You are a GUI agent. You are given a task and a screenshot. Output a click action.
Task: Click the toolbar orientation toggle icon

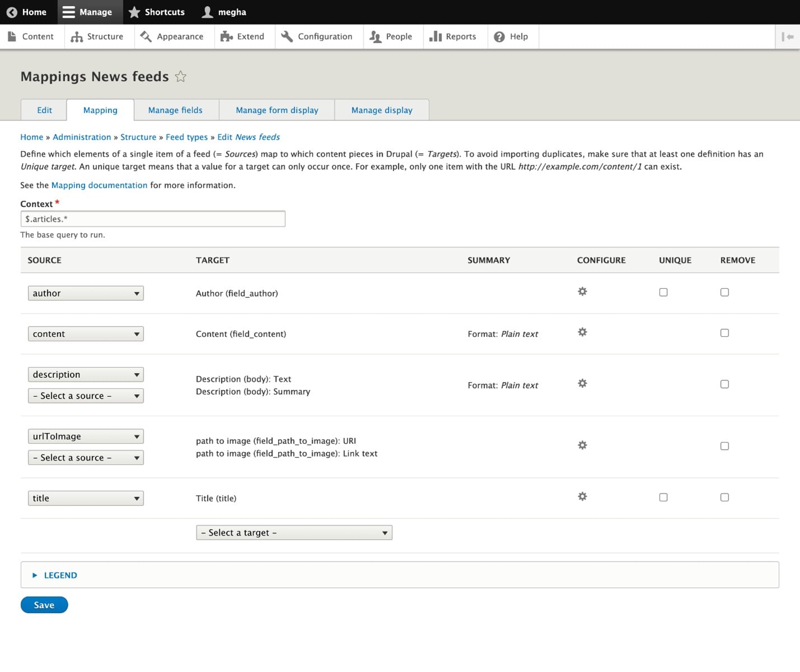point(788,37)
